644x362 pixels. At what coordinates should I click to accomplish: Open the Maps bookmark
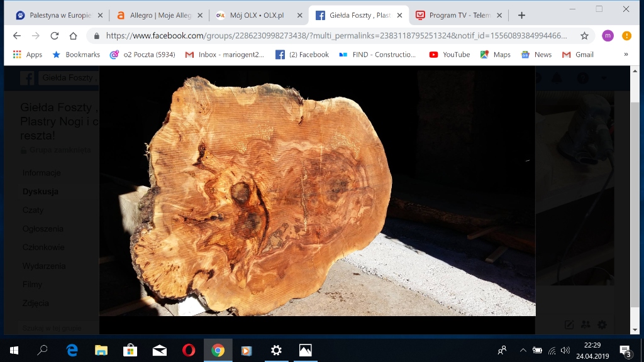496,55
